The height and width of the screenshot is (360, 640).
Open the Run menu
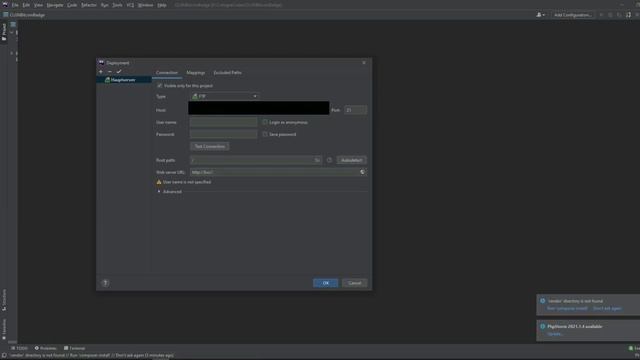[104, 5]
